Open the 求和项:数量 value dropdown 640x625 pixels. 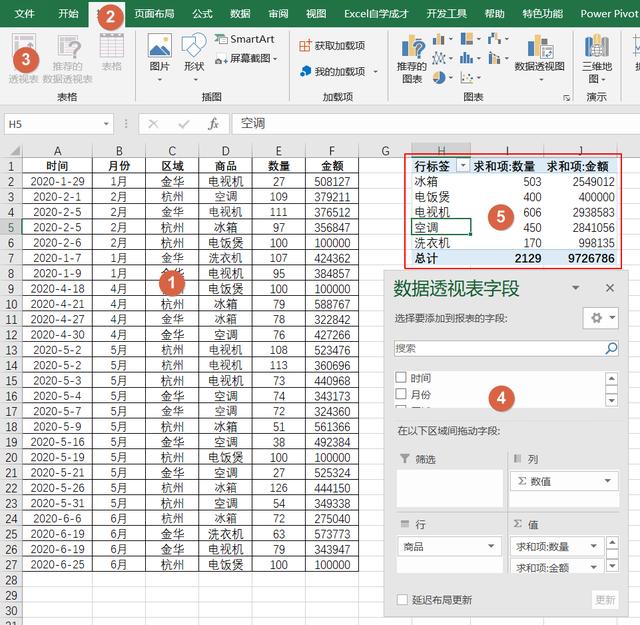click(594, 546)
